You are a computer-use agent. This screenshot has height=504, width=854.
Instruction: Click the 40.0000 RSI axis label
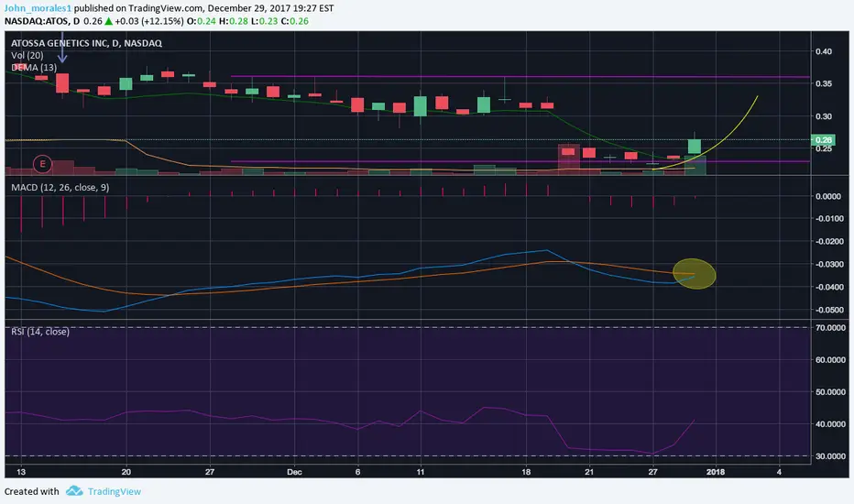tap(830, 424)
